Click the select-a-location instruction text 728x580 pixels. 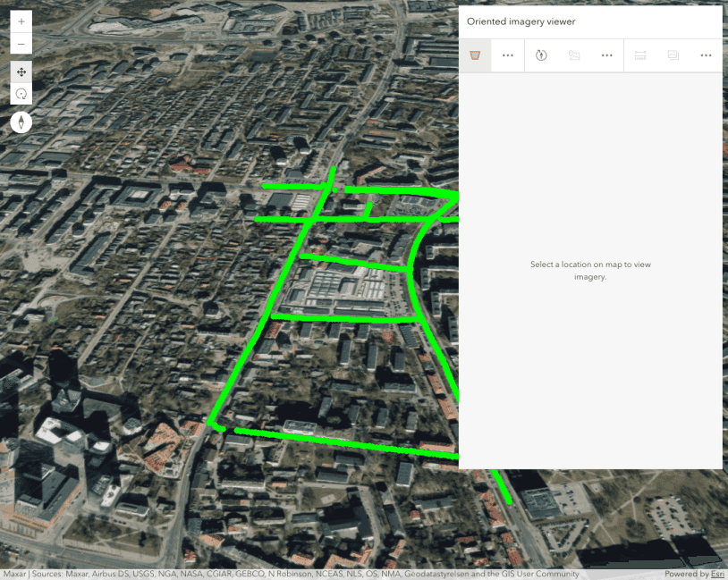coord(590,271)
